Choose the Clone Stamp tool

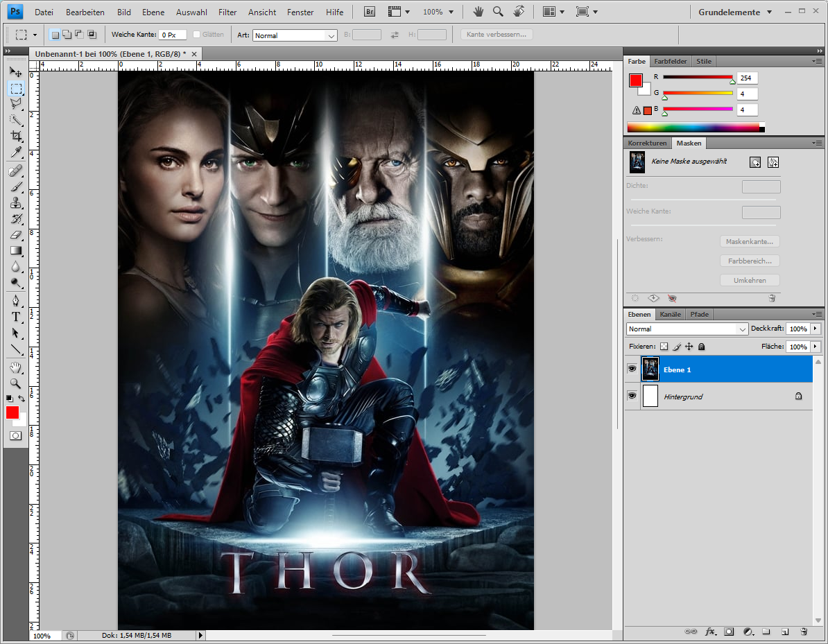[x=15, y=202]
